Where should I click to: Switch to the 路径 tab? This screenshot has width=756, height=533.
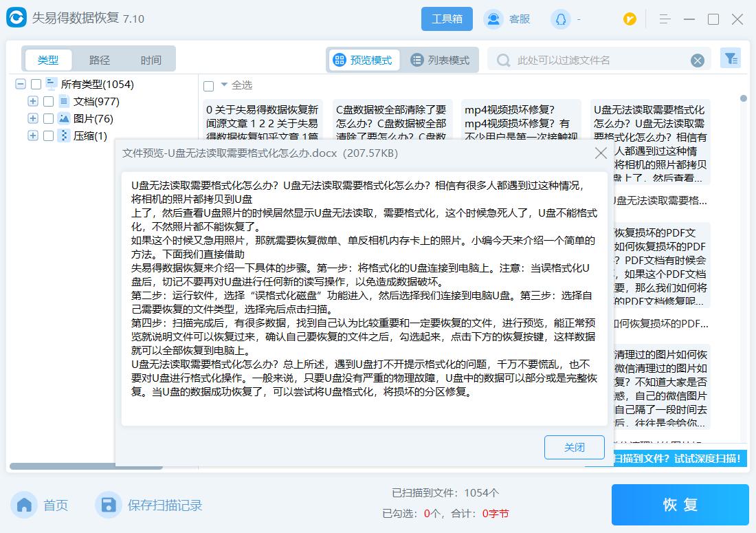pyautogui.click(x=99, y=59)
